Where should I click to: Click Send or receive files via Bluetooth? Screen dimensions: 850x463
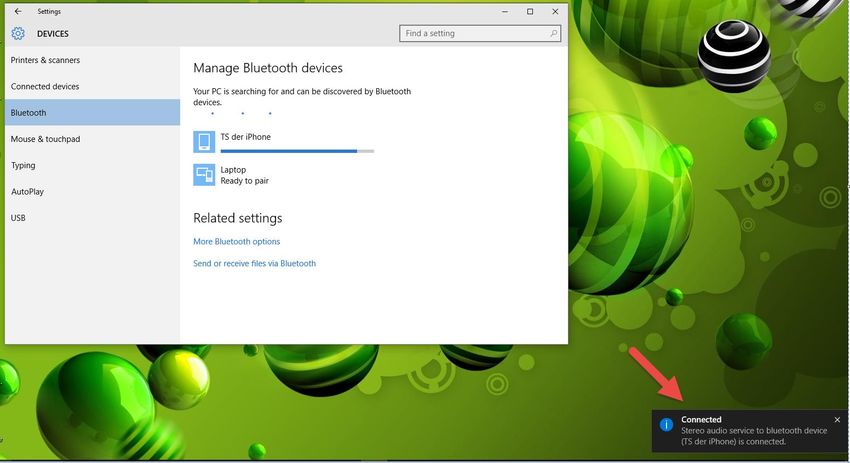254,263
